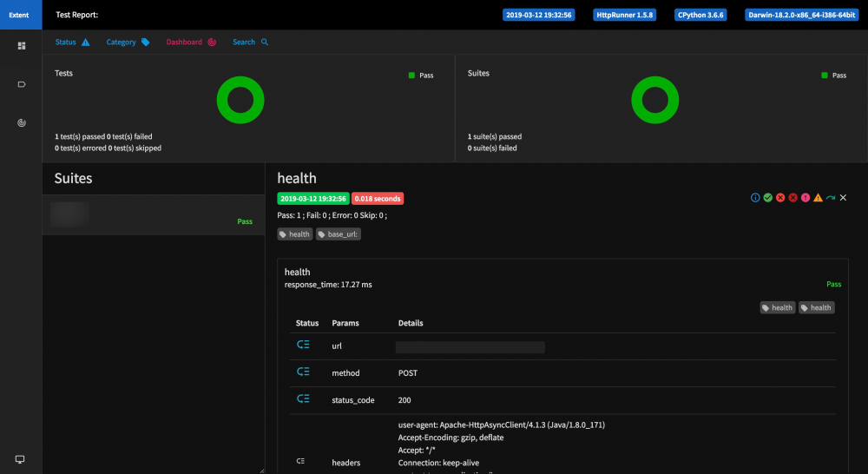The width and height of the screenshot is (868, 474).
Task: Click the health tag under suite title
Action: click(294, 234)
